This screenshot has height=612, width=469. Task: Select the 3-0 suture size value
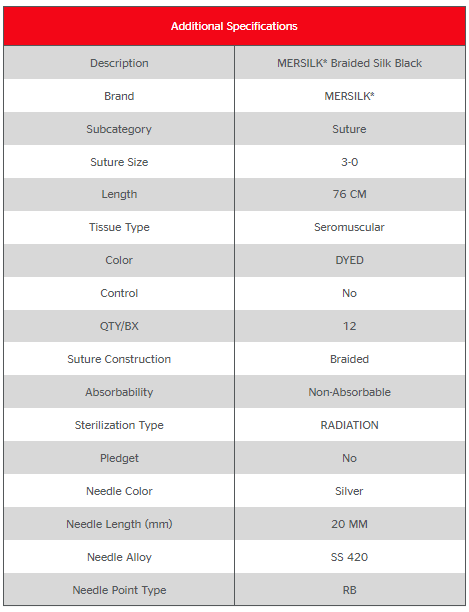350,162
